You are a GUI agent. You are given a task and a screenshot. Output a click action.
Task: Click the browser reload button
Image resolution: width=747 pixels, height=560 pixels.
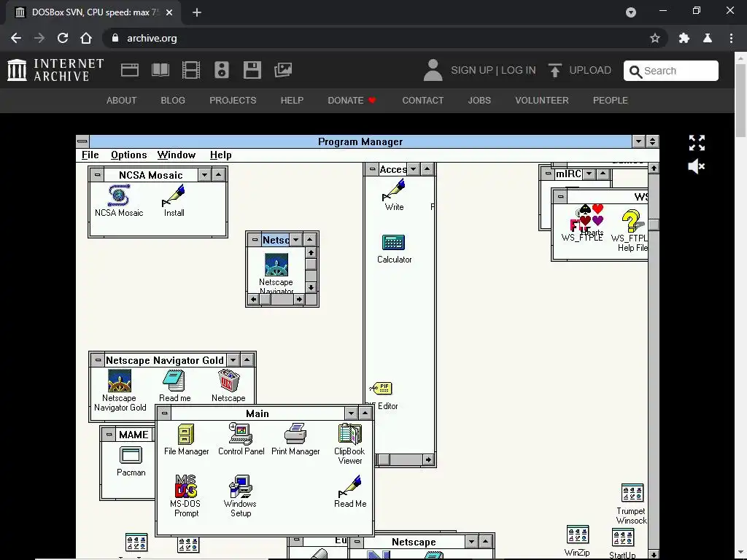point(63,38)
